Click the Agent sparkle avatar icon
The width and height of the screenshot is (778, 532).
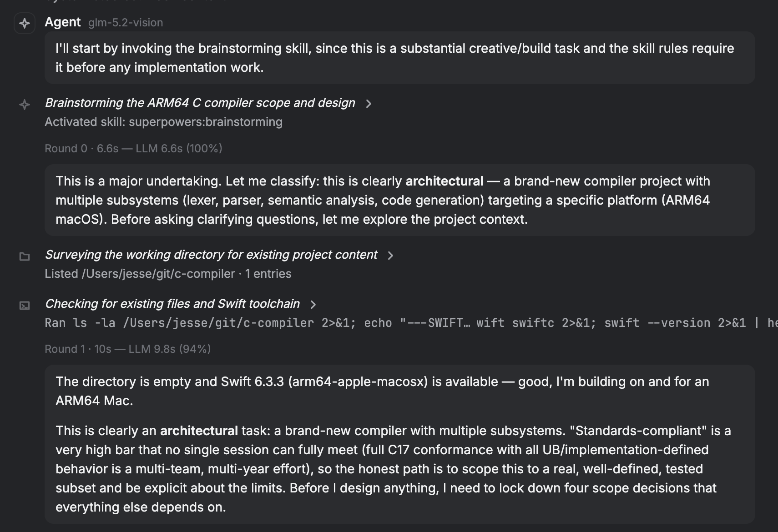click(25, 23)
